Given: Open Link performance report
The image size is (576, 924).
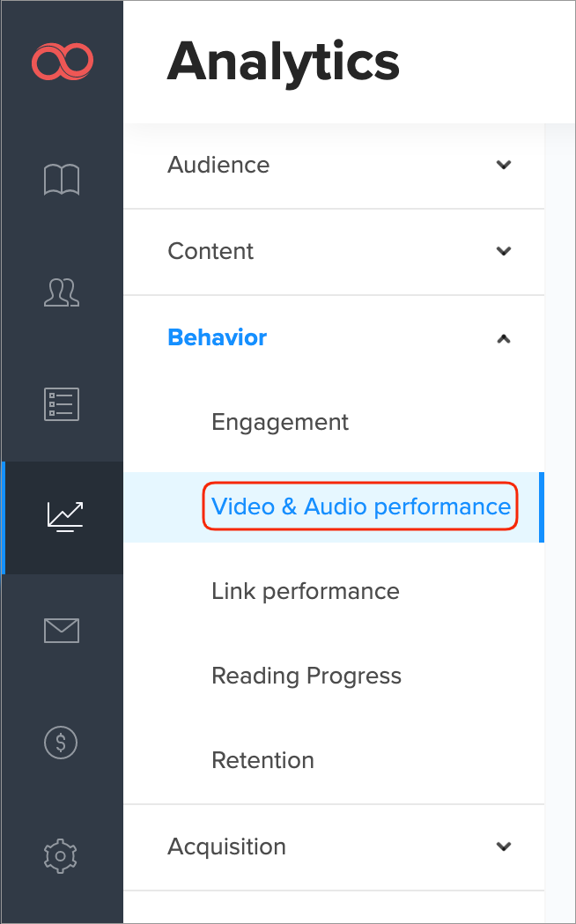Looking at the screenshot, I should (306, 591).
